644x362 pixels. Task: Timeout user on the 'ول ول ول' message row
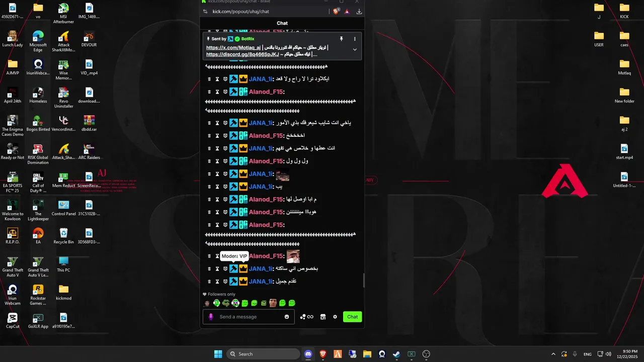[x=217, y=161]
